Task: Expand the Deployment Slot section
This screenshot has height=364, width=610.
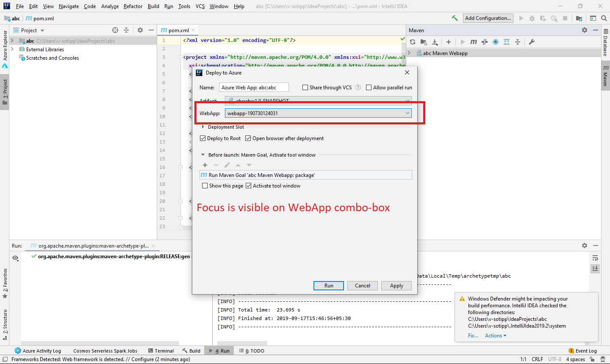Action: pos(202,127)
